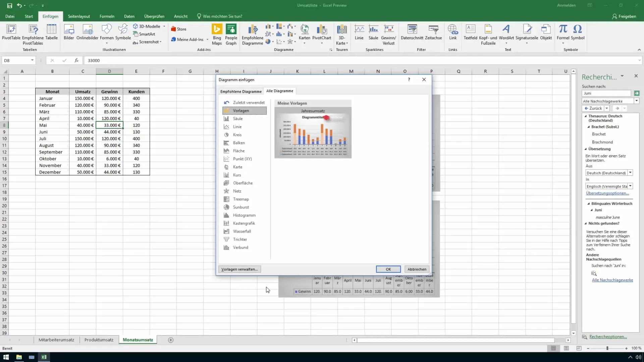Open Empfohlene PivotTables
Screen dimensions: 644x362
(33, 34)
